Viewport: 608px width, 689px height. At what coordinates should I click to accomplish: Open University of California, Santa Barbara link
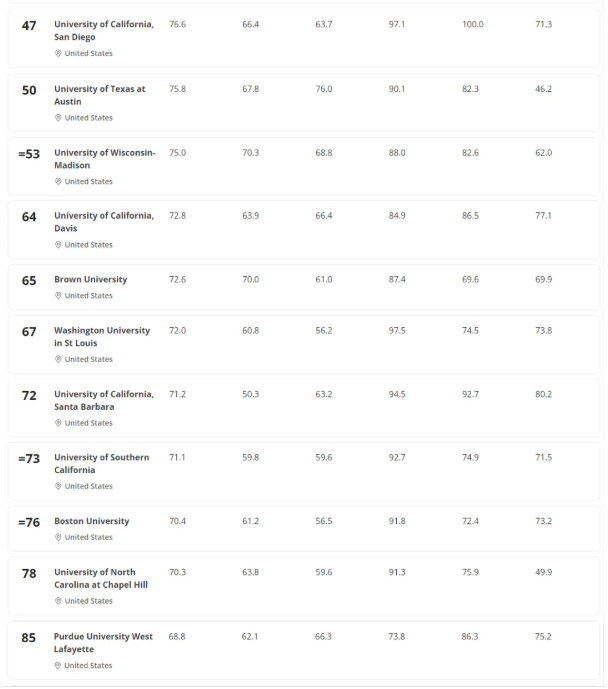[x=104, y=400]
